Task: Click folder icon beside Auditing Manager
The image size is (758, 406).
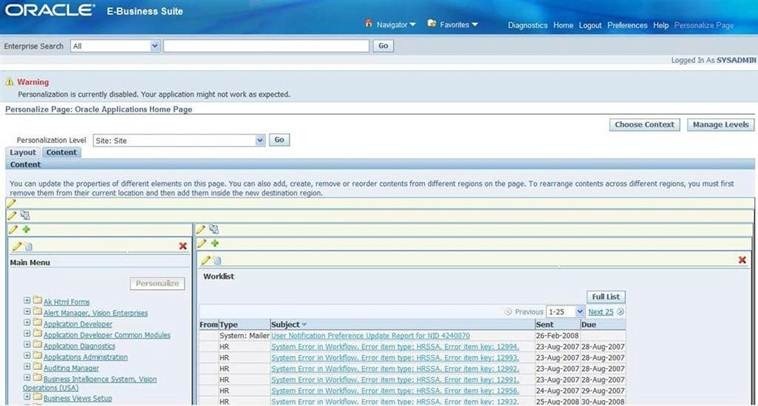Action: [37, 367]
